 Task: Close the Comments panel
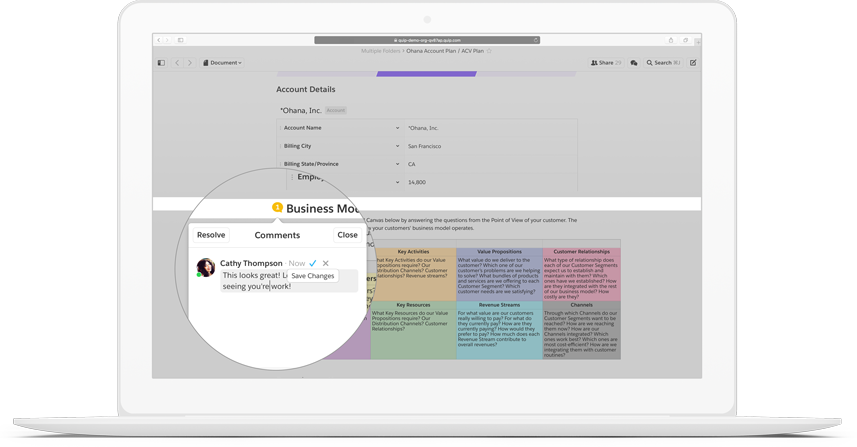click(347, 235)
